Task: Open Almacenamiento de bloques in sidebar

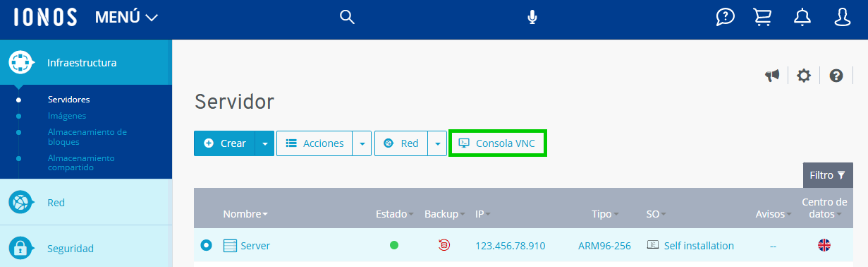Action: tap(87, 137)
